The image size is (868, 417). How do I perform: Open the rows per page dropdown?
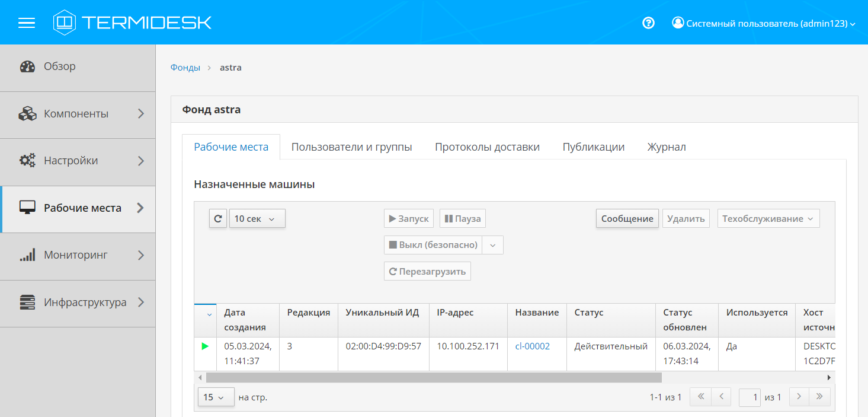(x=214, y=397)
